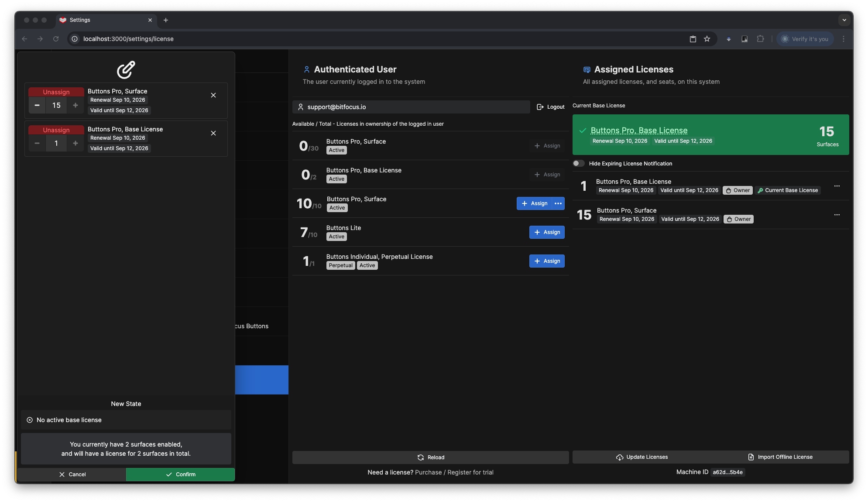Viewport: 868px width, 502px height.
Task: Toggle Hide Expiring License Notification switch
Action: pyautogui.click(x=579, y=163)
